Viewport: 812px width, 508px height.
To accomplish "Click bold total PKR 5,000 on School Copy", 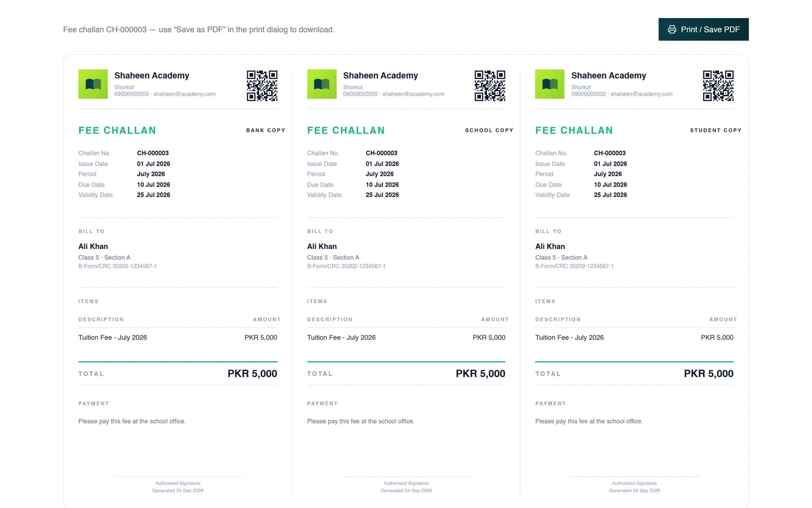I will (480, 373).
